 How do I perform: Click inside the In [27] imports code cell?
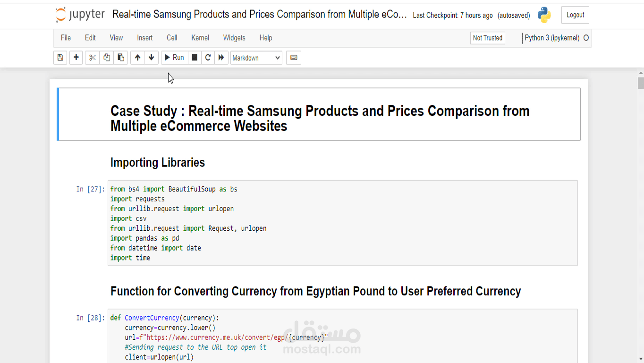point(342,223)
